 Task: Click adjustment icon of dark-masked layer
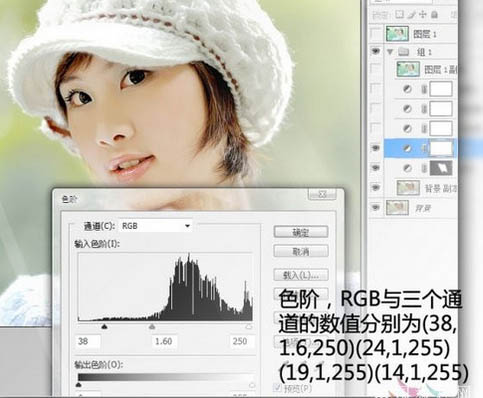pyautogui.click(x=407, y=168)
